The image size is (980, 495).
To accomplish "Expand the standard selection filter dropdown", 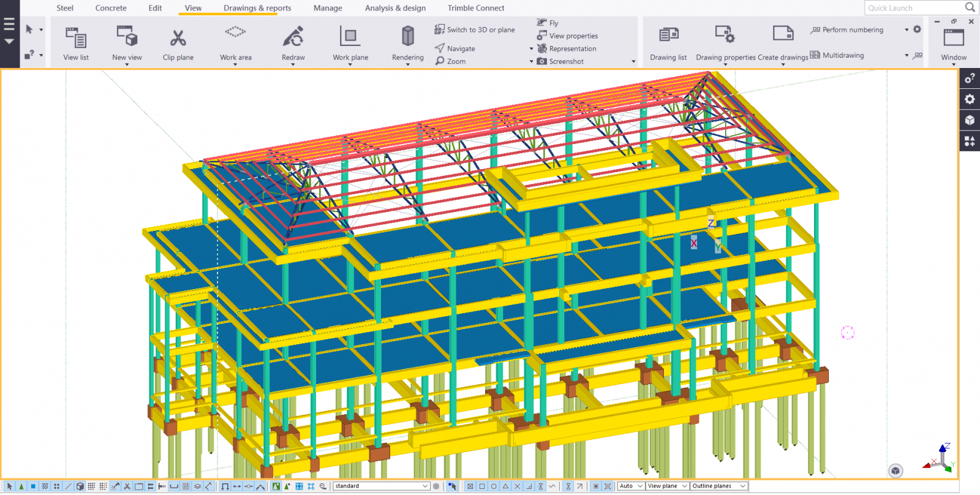I will tap(381, 486).
